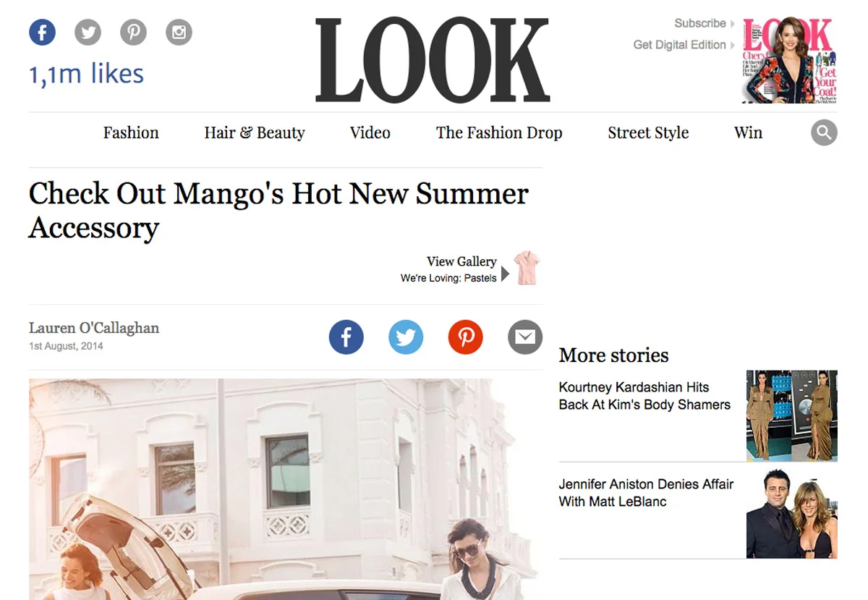Open the header Facebook icon

pyautogui.click(x=42, y=33)
